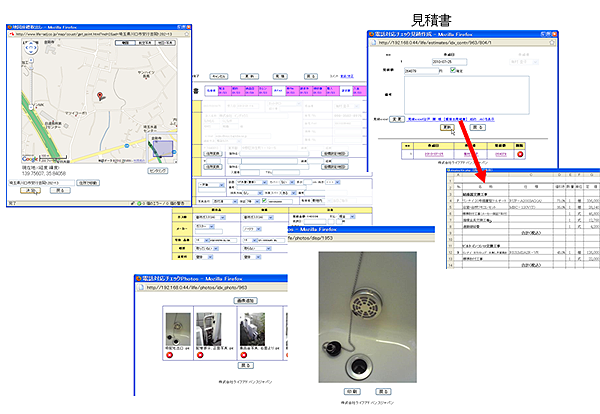
Task: Open the pipes thumbnail in the Photos window
Action: (x=209, y=329)
